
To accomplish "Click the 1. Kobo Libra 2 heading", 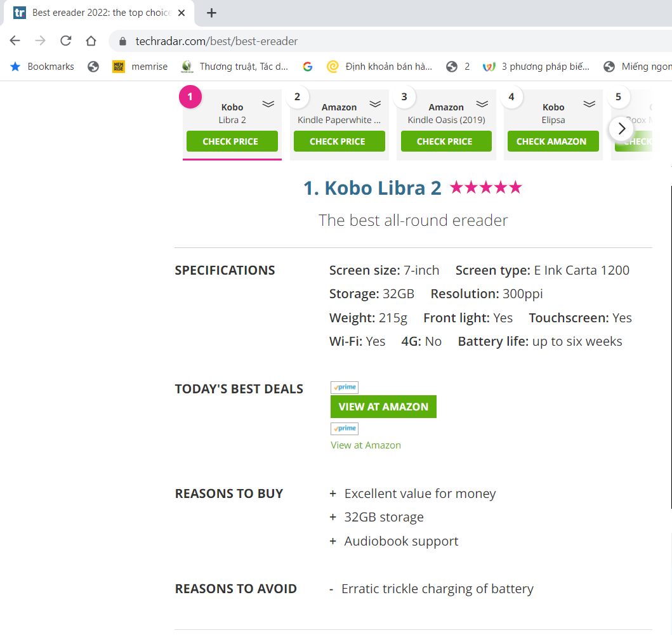I will 372,188.
